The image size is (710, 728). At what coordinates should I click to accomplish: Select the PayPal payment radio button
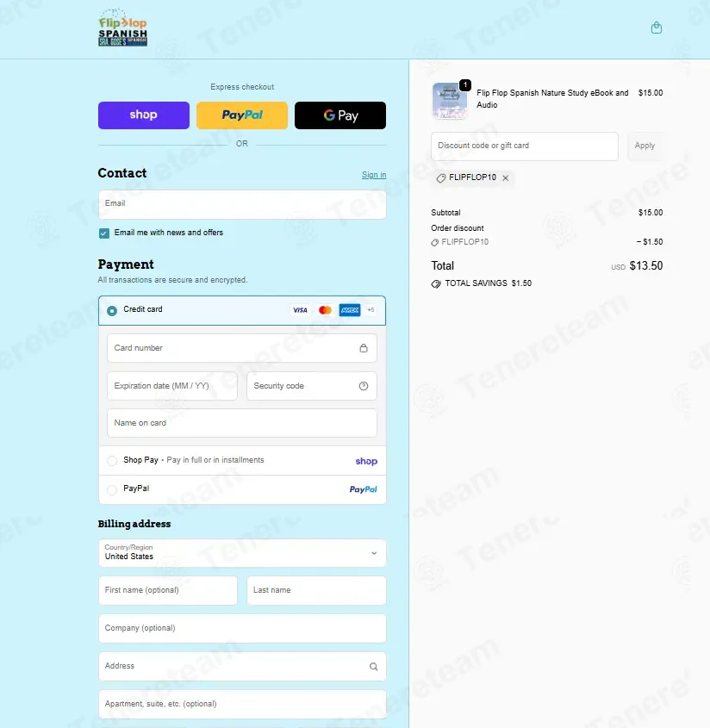tap(112, 489)
